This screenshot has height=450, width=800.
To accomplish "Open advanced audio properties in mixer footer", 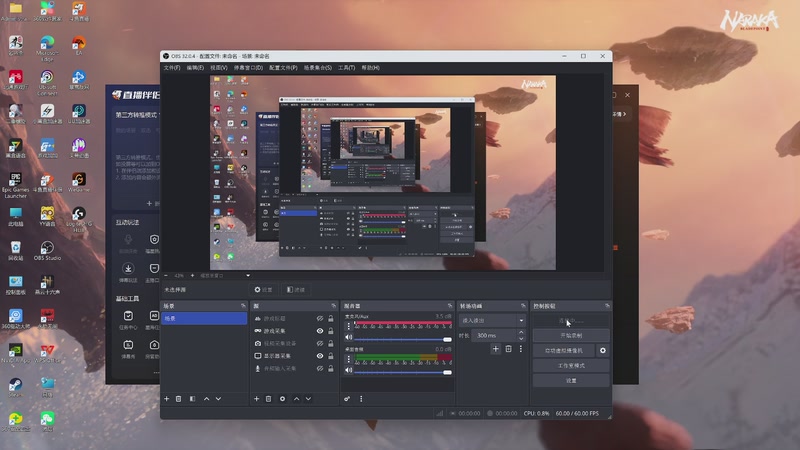I will pyautogui.click(x=347, y=398).
